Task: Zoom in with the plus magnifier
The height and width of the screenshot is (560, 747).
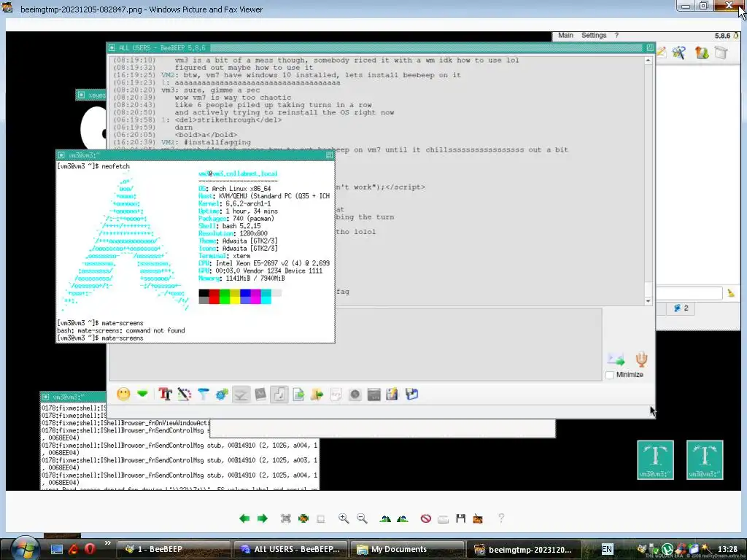Action: (344, 518)
